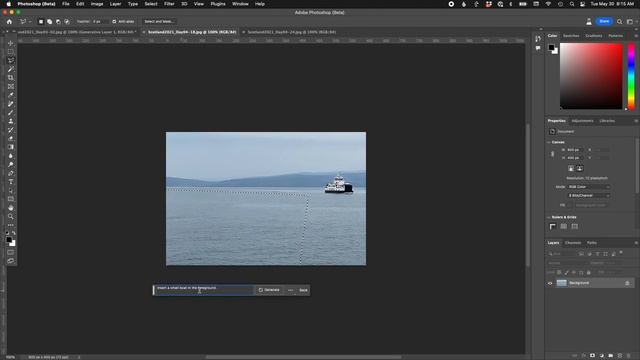Click the Background layer thumbnail
The height and width of the screenshot is (360, 640).
click(x=562, y=283)
